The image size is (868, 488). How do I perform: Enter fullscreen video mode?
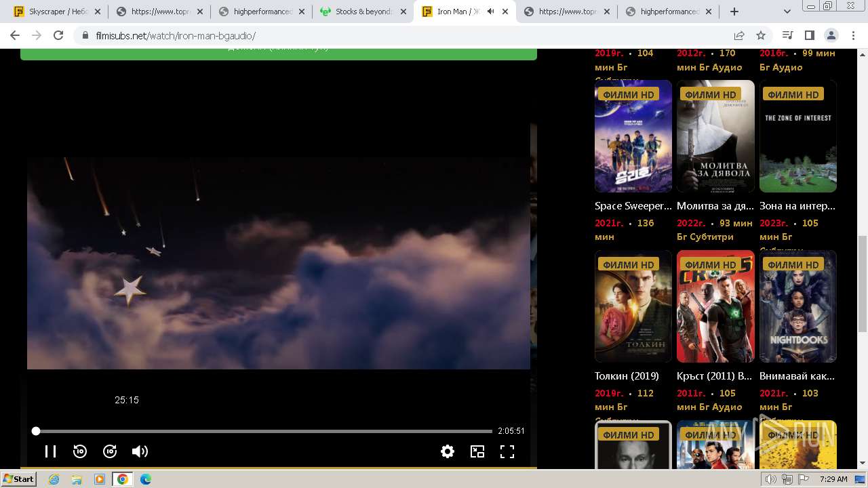(x=507, y=451)
